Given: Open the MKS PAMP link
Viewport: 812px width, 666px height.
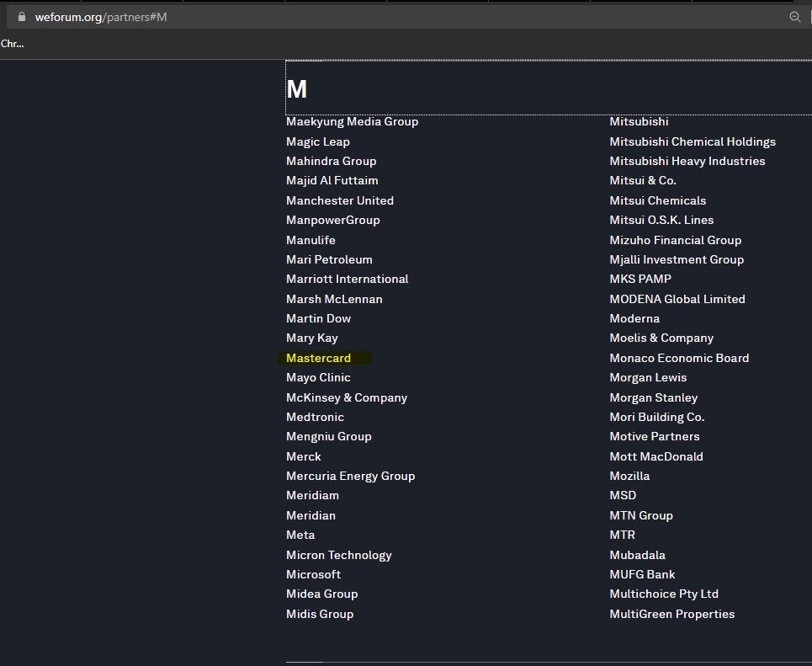Looking at the screenshot, I should pyautogui.click(x=640, y=279).
